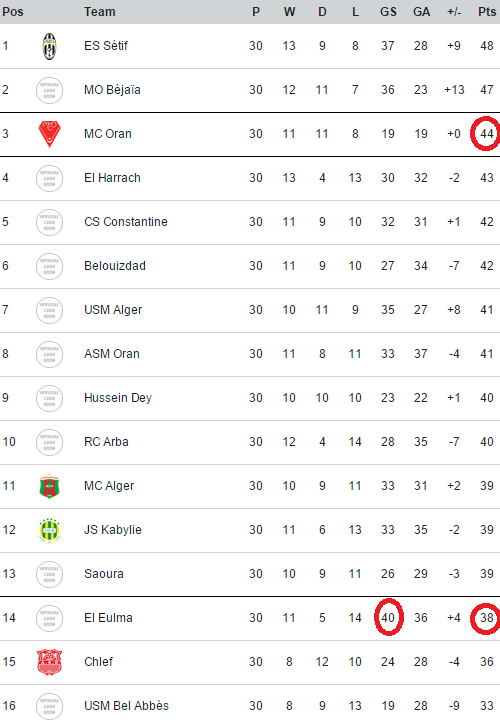
Task: Click the RC Arba team name
Action: 106,442
